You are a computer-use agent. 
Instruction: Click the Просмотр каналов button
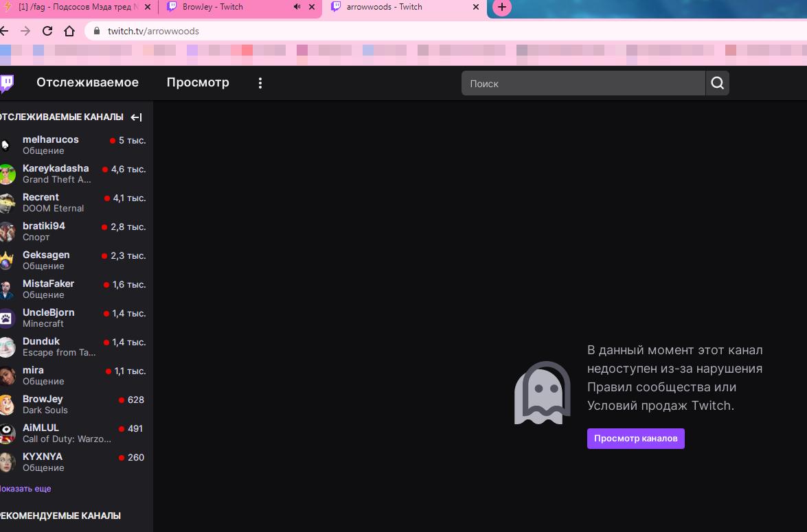(x=635, y=439)
